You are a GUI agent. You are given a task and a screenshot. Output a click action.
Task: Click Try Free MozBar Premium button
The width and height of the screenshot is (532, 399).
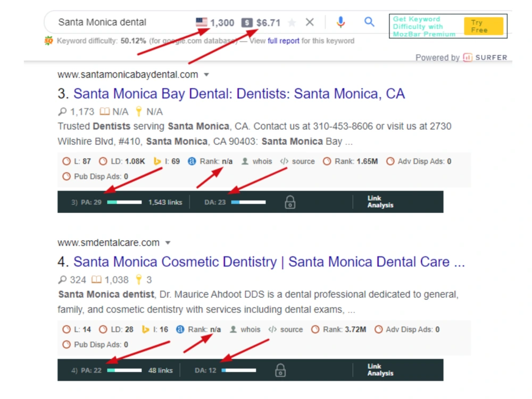pos(484,26)
